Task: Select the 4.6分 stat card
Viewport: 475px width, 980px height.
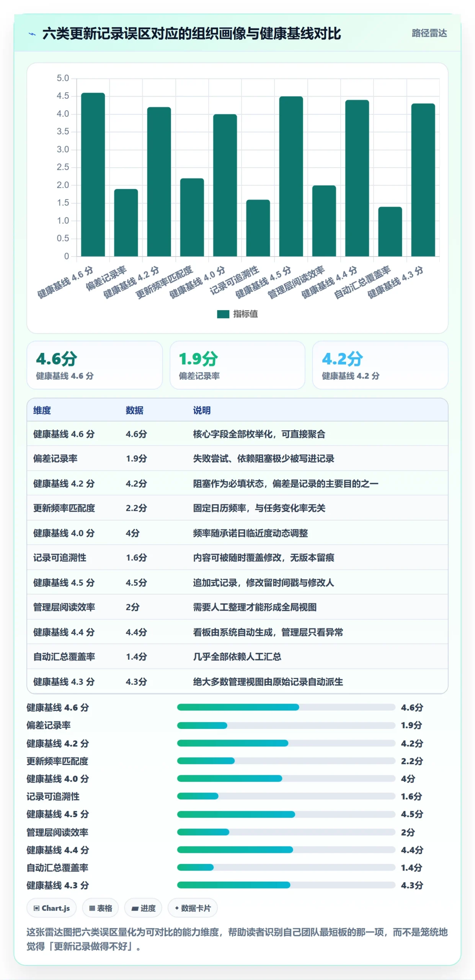Action: 95,365
